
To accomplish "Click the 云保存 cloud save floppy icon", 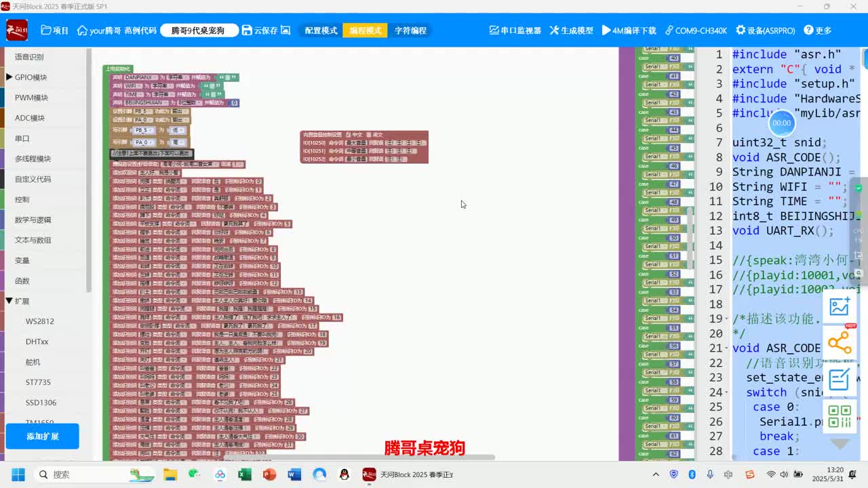I will [247, 30].
